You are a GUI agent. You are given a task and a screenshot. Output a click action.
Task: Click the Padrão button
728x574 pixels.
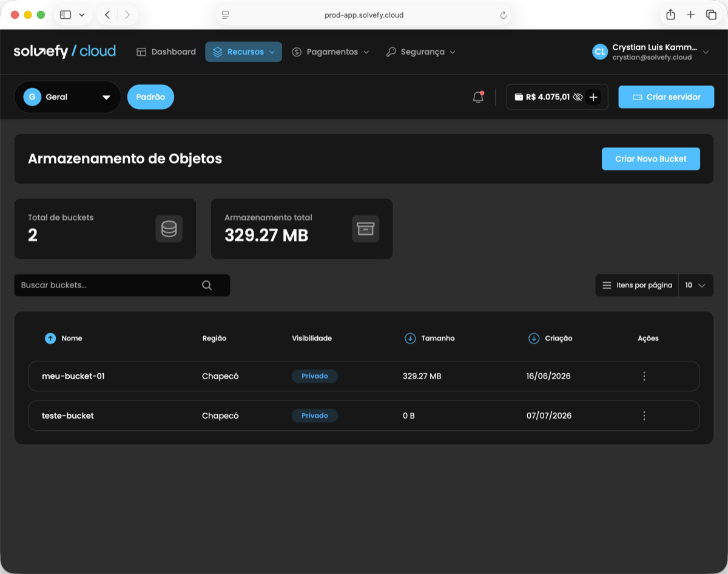[150, 97]
